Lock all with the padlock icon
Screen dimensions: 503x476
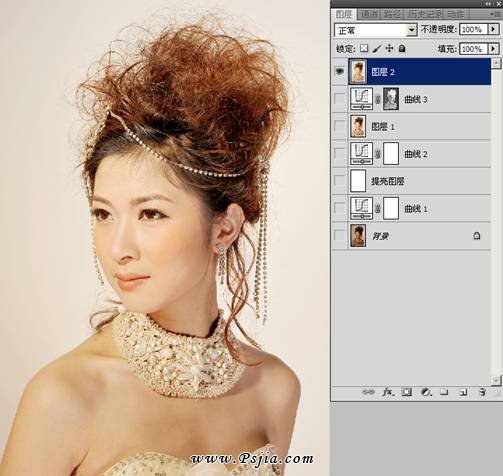(x=402, y=49)
